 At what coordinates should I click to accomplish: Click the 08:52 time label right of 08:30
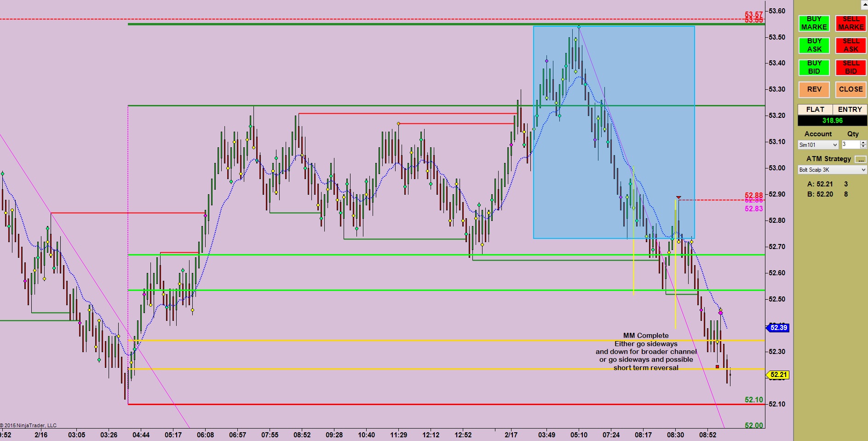click(707, 435)
